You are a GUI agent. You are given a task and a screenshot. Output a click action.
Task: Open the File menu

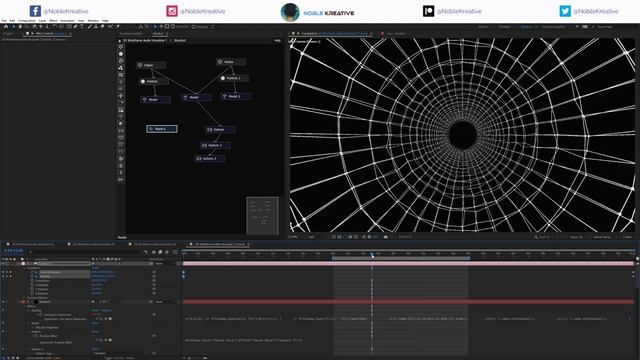click(4, 20)
